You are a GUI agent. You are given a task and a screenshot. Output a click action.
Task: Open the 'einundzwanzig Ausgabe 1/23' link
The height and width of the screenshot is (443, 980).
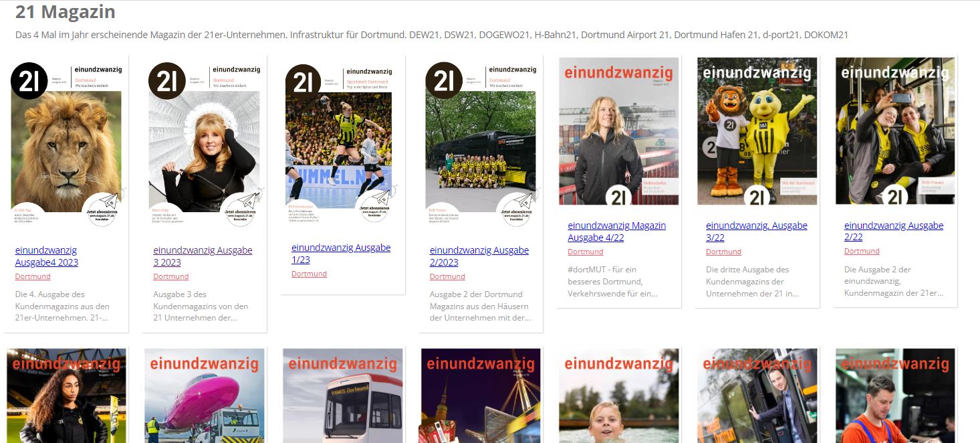(341, 254)
